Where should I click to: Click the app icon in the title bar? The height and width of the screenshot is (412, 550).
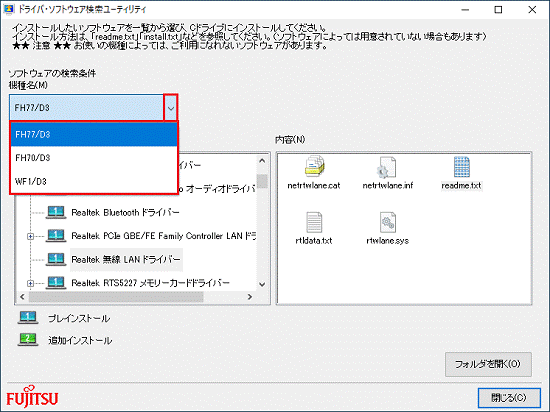pos(9,9)
